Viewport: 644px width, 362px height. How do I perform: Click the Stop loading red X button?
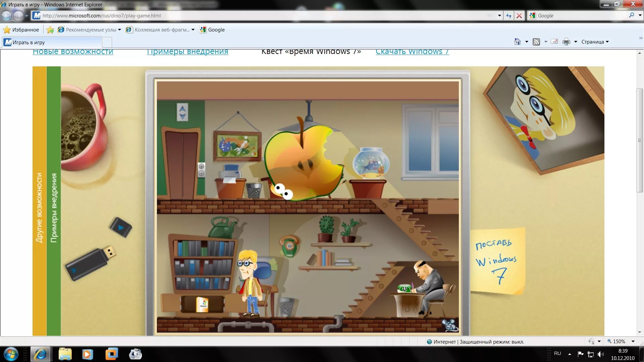coord(519,16)
